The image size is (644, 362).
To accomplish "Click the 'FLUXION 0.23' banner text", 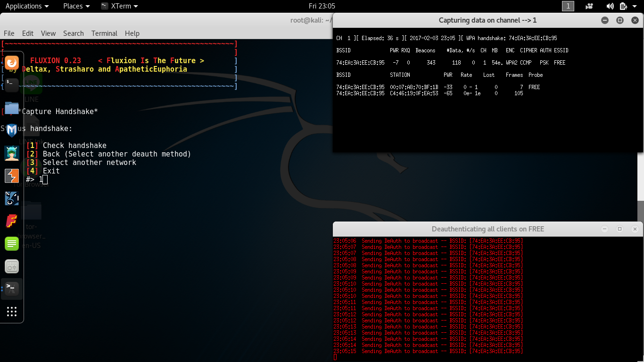I will point(56,61).
